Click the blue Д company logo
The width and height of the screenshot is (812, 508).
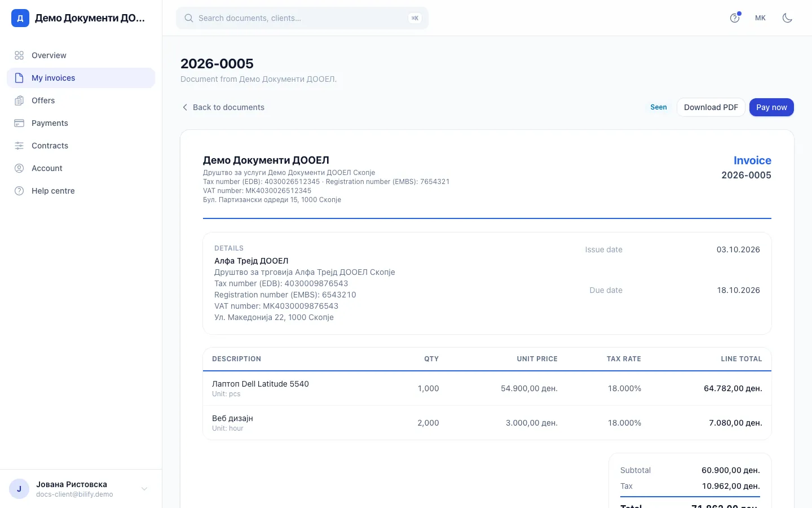pyautogui.click(x=20, y=18)
